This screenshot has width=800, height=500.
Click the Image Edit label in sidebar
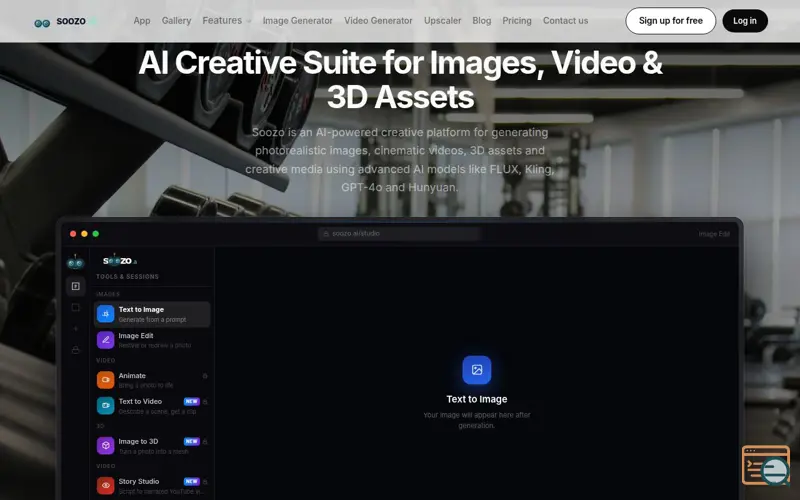tap(136, 336)
